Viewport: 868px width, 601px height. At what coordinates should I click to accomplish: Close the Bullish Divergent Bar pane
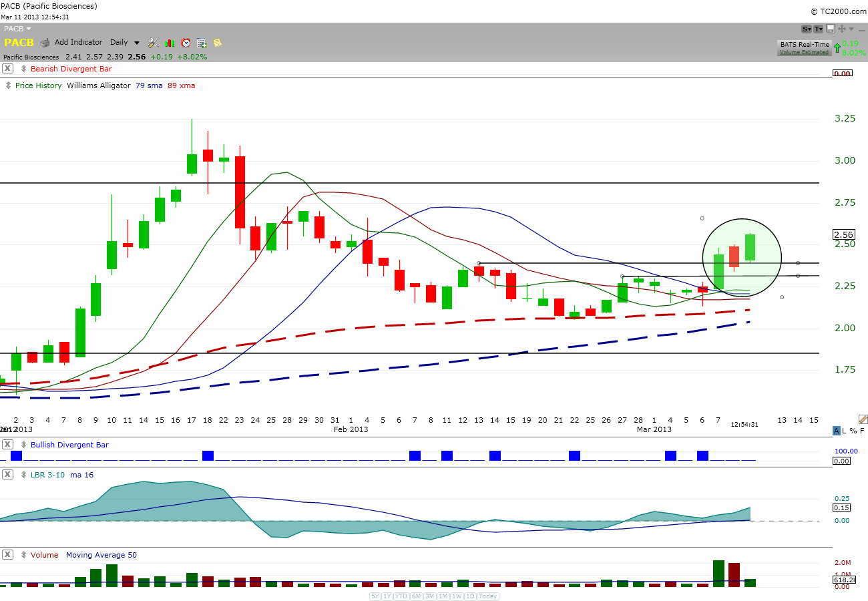[x=7, y=445]
